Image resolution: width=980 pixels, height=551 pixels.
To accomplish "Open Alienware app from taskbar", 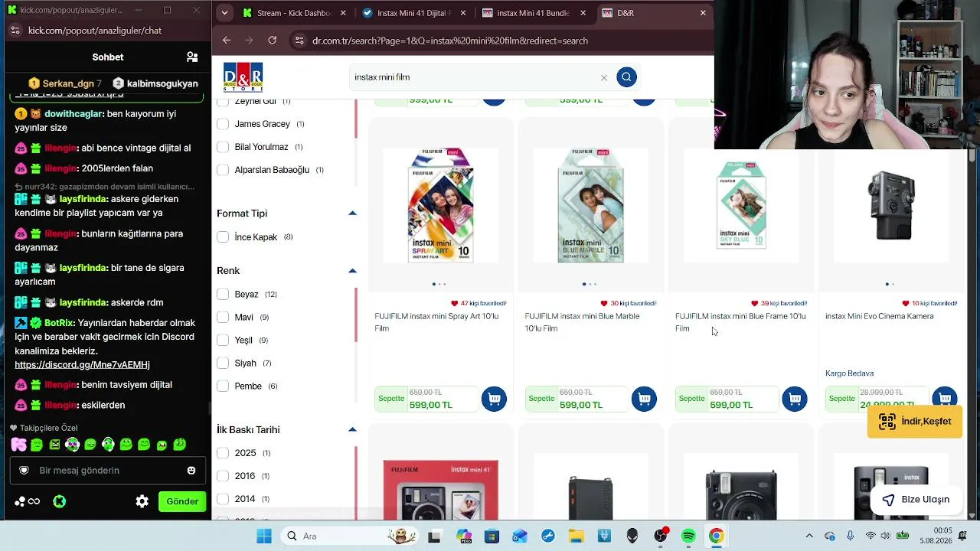I will 632,536.
